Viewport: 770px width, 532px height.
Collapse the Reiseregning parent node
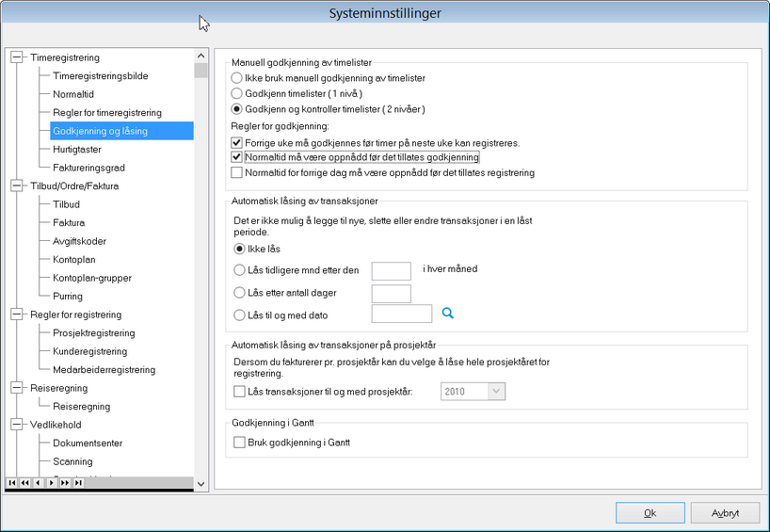tap(17, 388)
